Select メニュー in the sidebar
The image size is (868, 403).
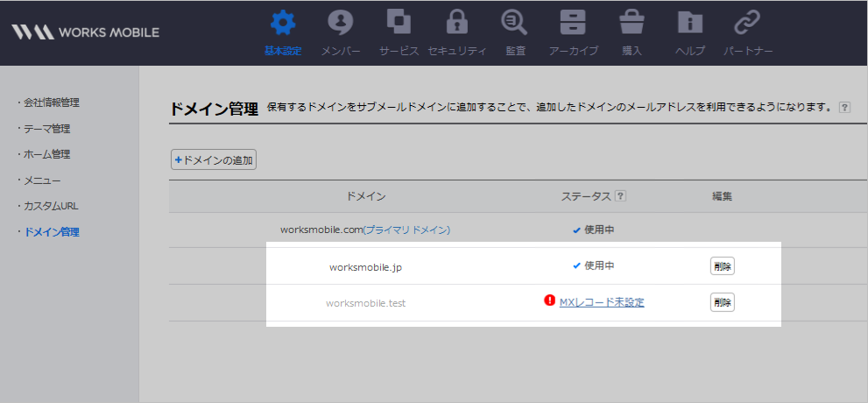(42, 180)
